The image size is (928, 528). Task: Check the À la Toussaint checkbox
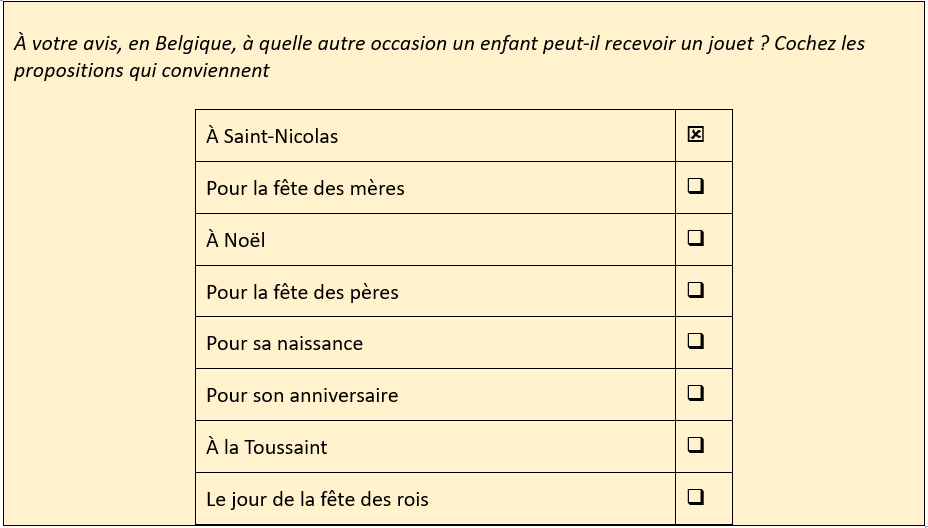[x=695, y=445]
